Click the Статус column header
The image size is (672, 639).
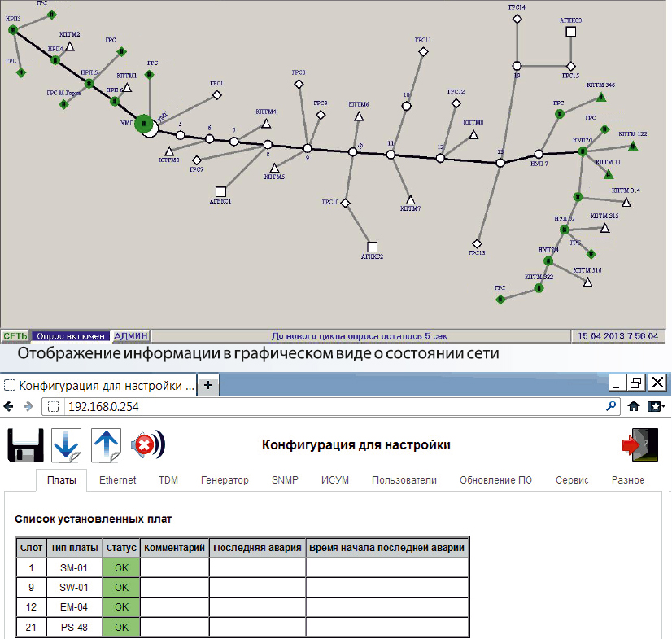point(121,548)
